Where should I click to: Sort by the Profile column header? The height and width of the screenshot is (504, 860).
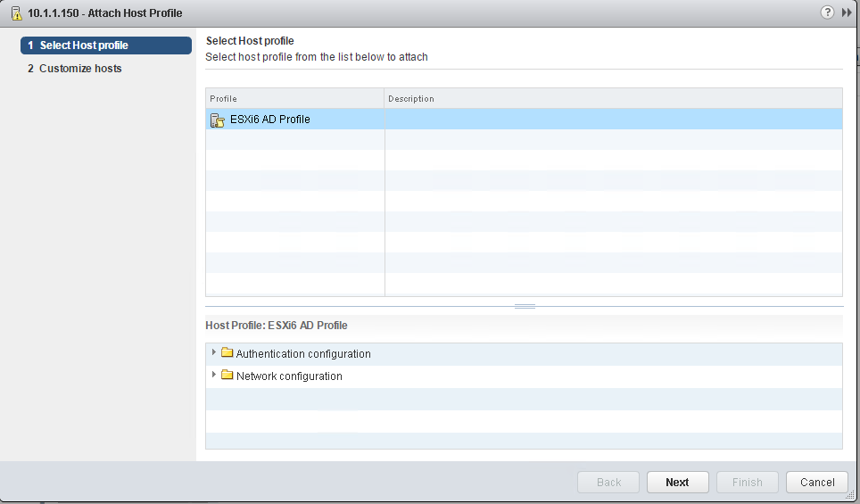tap(295, 99)
